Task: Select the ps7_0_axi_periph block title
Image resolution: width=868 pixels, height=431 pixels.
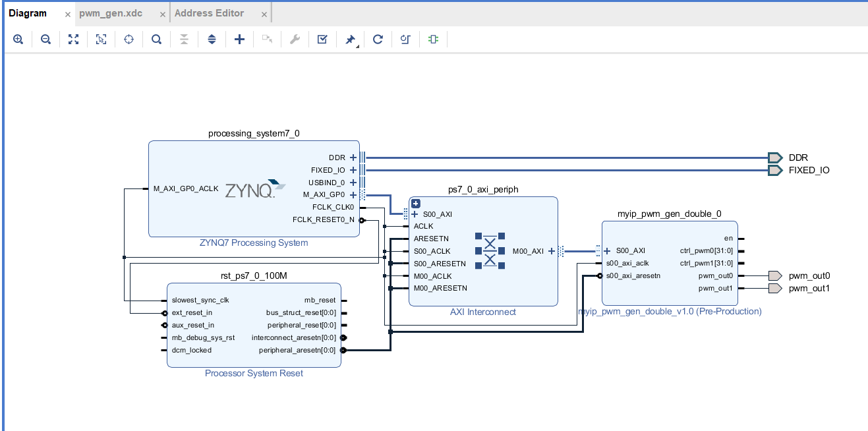Action: tap(483, 189)
